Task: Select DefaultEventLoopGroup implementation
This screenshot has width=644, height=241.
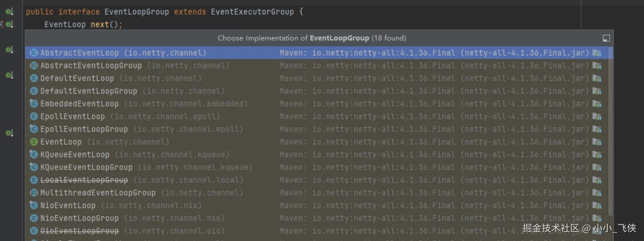Action: (x=316, y=91)
